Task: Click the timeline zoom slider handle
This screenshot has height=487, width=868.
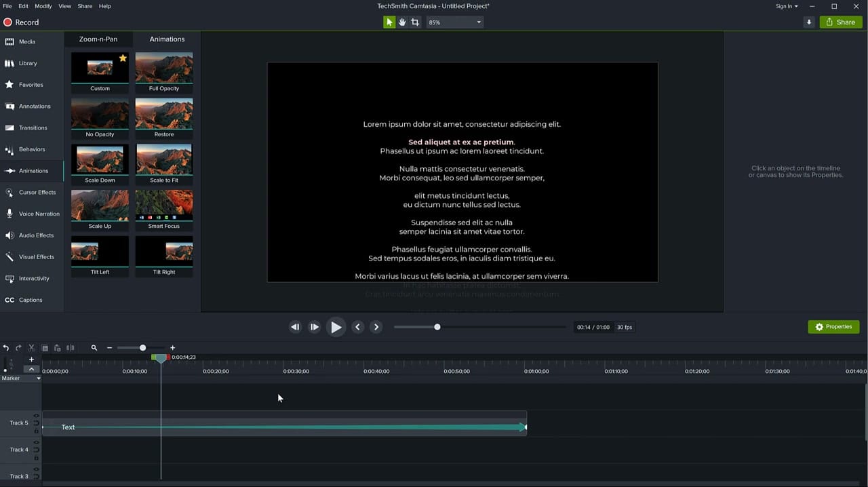Action: [x=142, y=347]
